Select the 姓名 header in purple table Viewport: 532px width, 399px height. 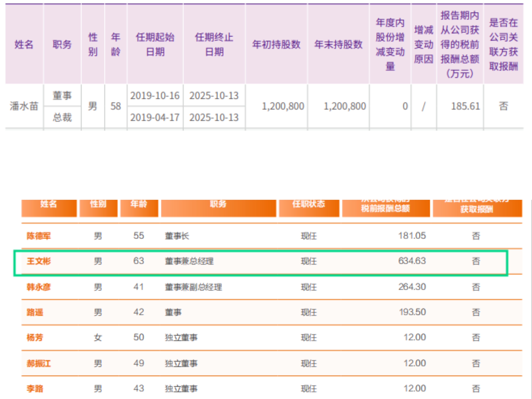(x=24, y=45)
